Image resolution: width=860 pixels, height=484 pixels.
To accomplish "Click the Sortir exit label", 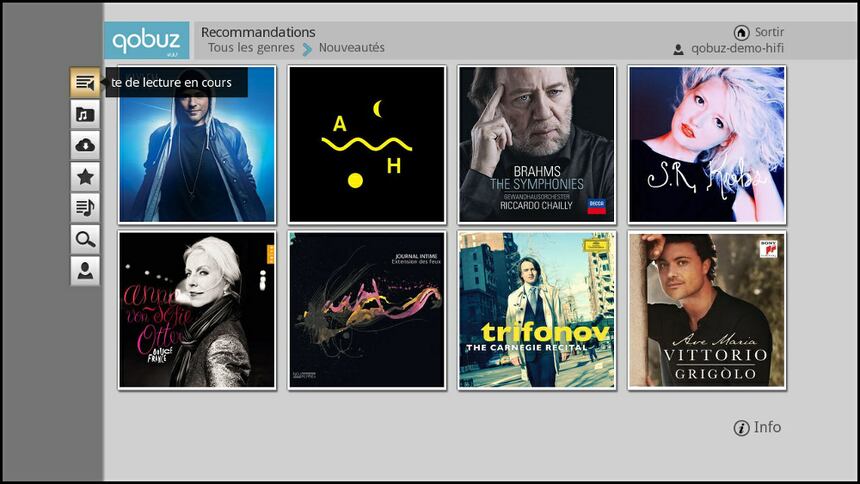I will click(x=770, y=32).
